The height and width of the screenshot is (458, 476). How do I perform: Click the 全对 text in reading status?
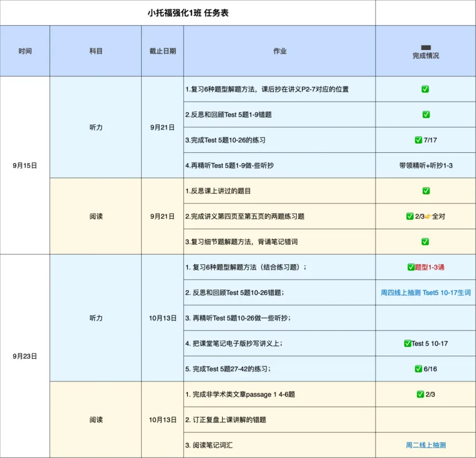[438, 216]
